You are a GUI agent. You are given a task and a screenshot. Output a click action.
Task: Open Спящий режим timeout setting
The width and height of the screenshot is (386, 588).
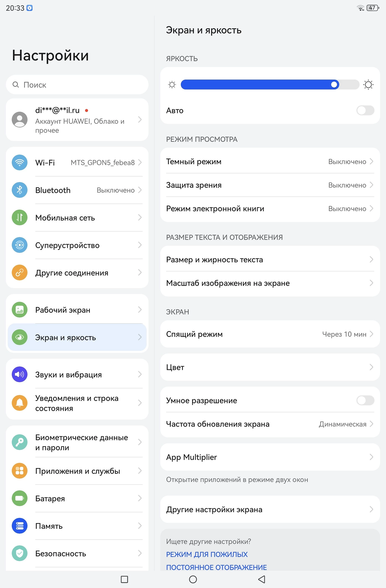click(x=270, y=334)
